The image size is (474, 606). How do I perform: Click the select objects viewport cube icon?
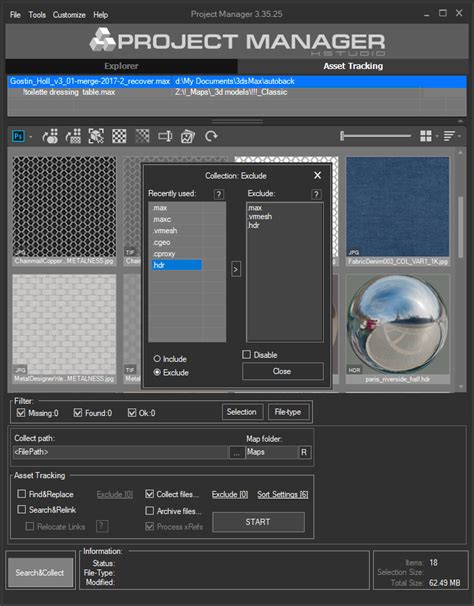[96, 136]
